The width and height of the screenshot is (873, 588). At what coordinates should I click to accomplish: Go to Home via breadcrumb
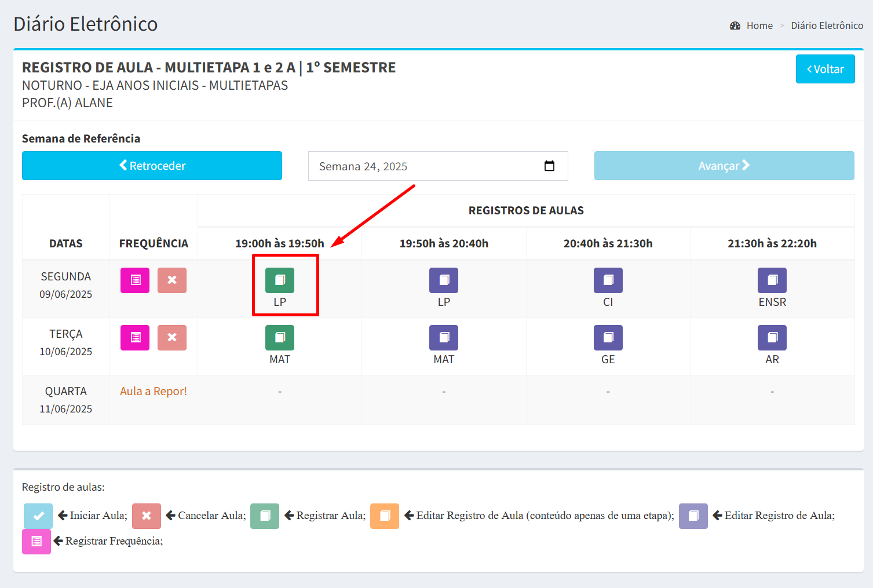click(x=759, y=25)
